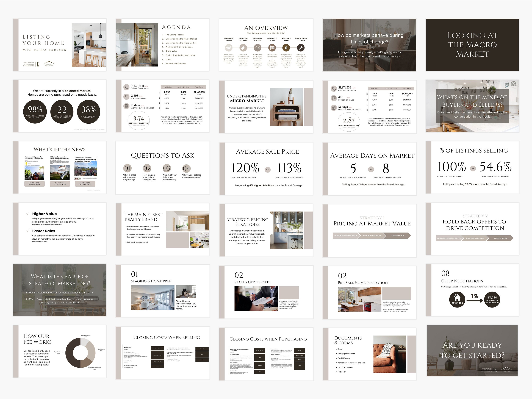
Task: Click agenda item Working With Olivia Coulson
Action: click(x=179, y=47)
